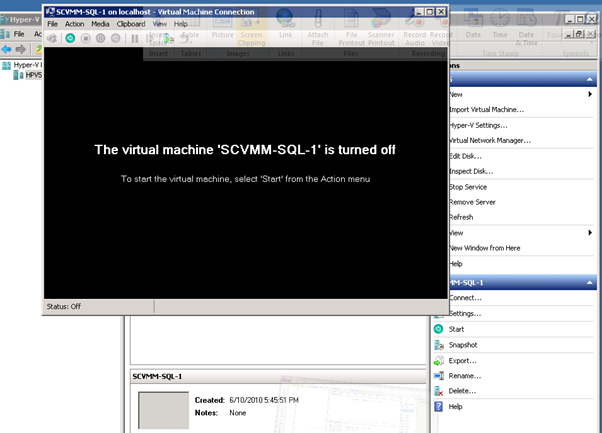The width and height of the screenshot is (602, 433).
Task: Expand New submenu arrow in Actions pane
Action: 590,94
